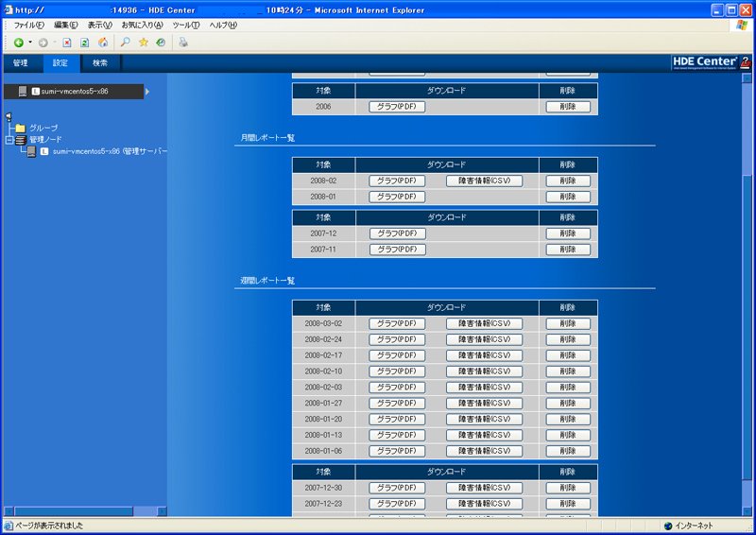
Task: Click the scroll-down arrow of page scrollbar
Action: (x=747, y=511)
